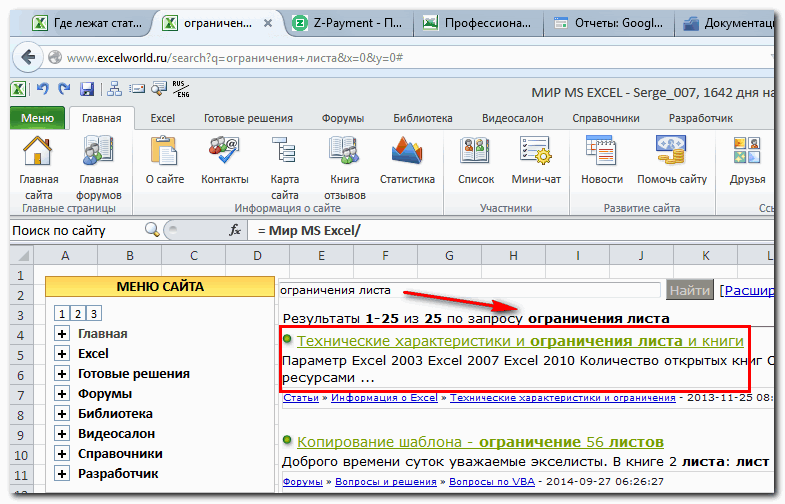This screenshot has height=504, width=785.
Task: Open the Контакты icon
Action: [x=224, y=151]
